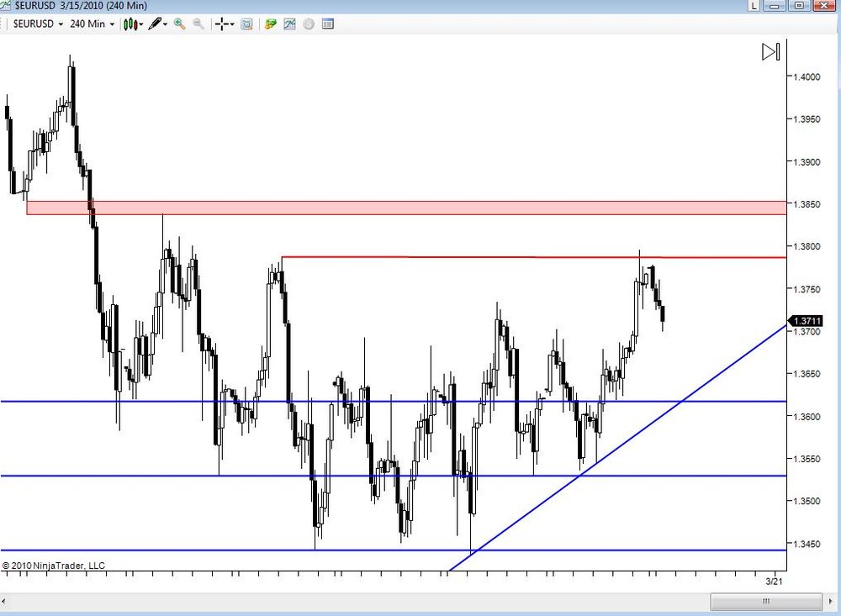Click the scrollbar left arrow

click(x=3, y=601)
